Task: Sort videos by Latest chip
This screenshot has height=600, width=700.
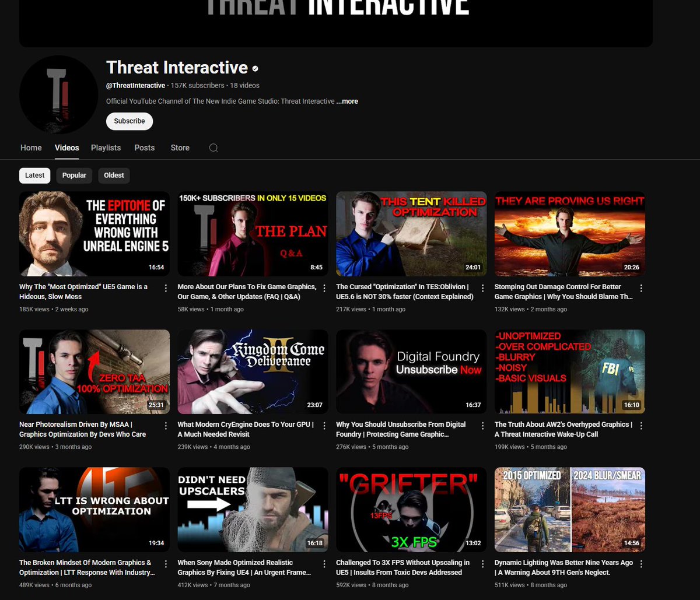Action: coord(35,176)
